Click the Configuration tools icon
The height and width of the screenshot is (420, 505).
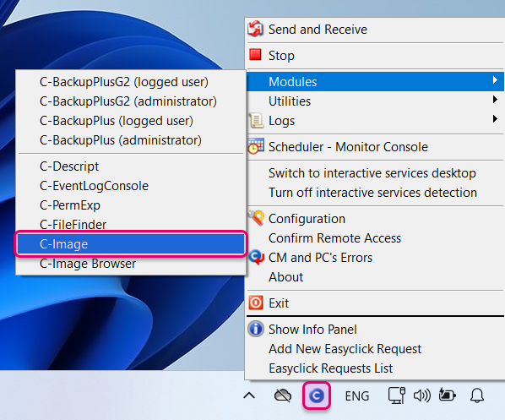tap(256, 218)
